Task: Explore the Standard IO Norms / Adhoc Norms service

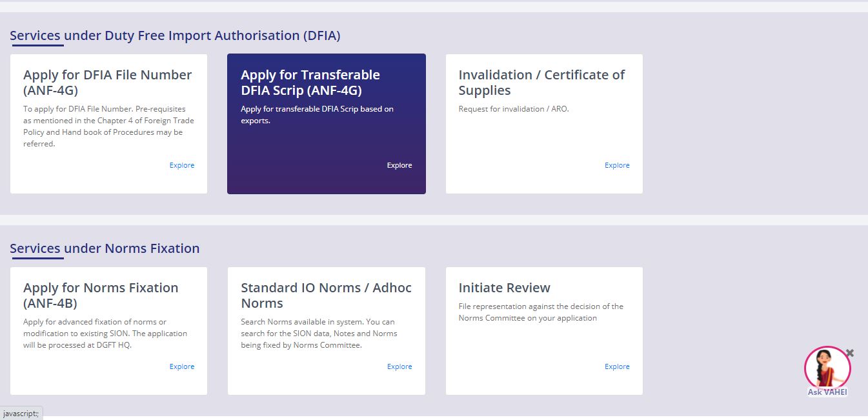Action: coord(399,366)
